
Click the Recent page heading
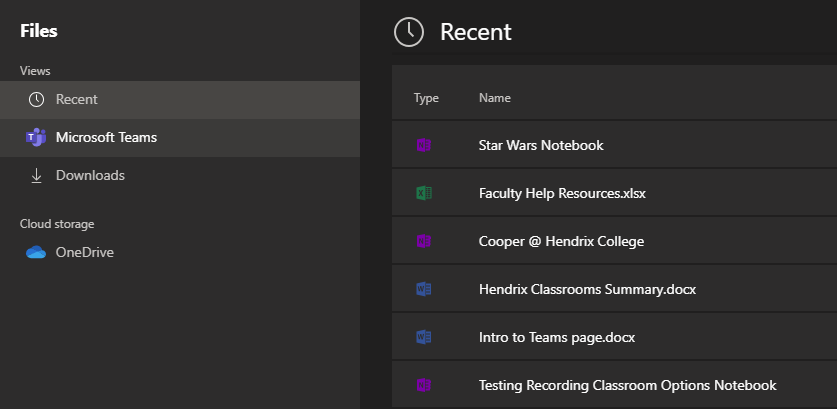pos(476,32)
